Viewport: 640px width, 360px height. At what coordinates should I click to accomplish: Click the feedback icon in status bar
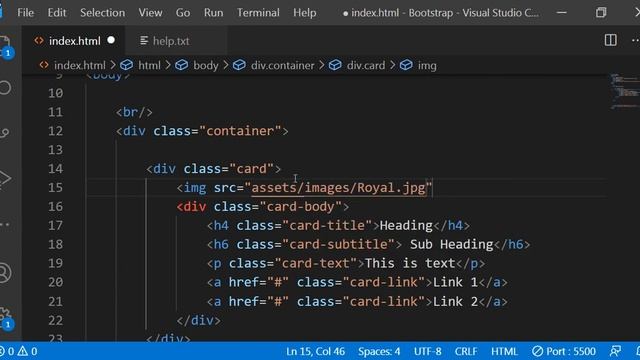pyautogui.click(x=615, y=351)
